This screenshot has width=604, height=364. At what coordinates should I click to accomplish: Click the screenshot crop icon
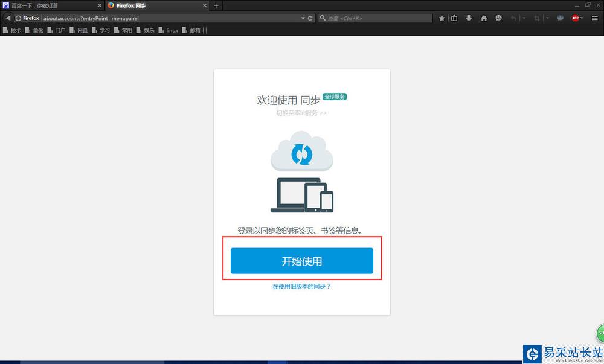(x=536, y=18)
